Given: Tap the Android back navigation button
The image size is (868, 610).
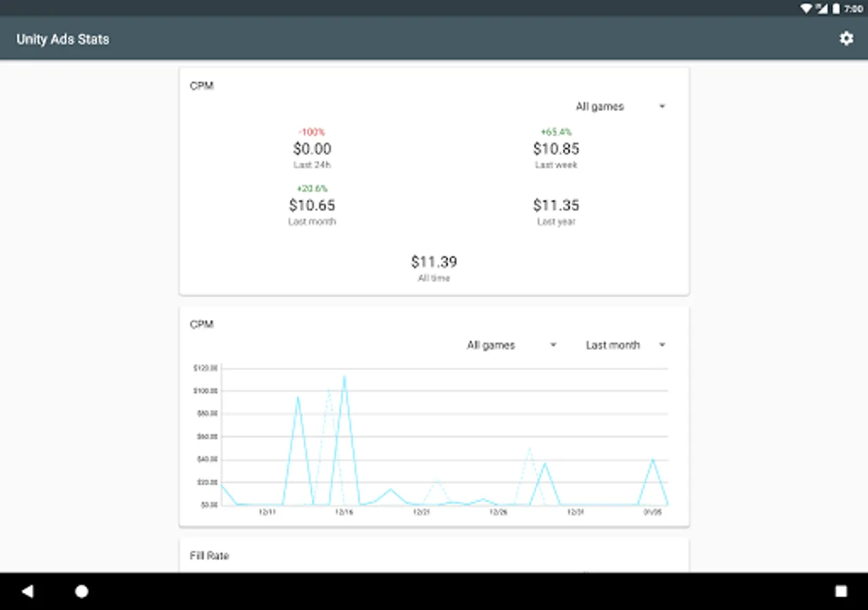Looking at the screenshot, I should [27, 591].
